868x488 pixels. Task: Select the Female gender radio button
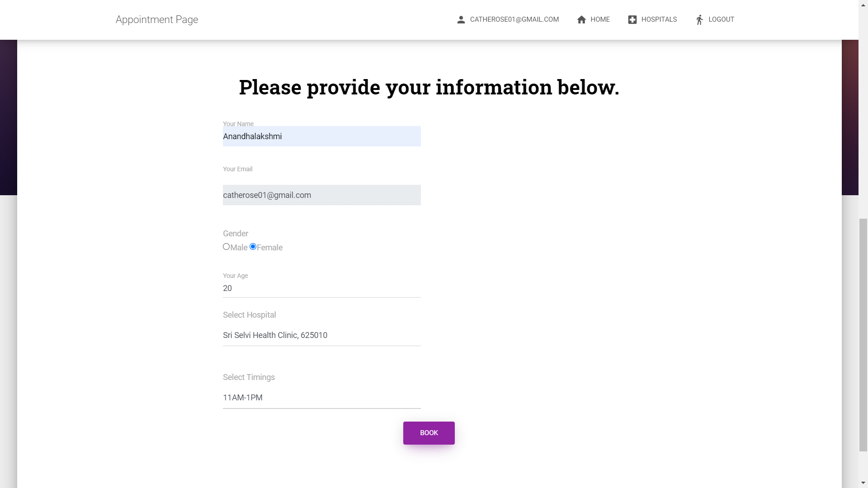(x=253, y=247)
